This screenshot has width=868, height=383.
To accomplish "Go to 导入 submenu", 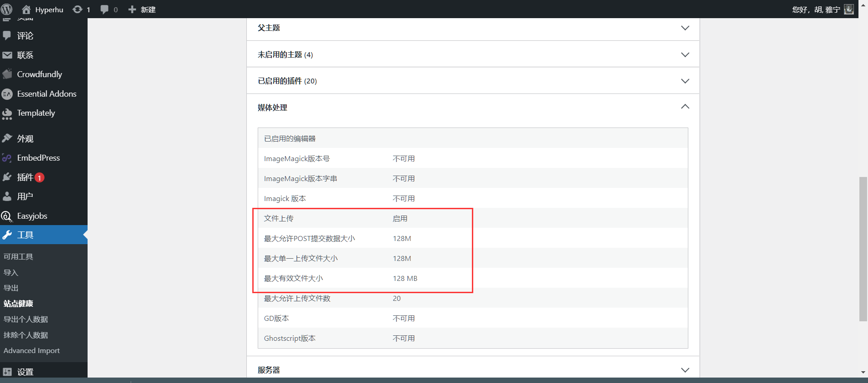I will click(11, 272).
